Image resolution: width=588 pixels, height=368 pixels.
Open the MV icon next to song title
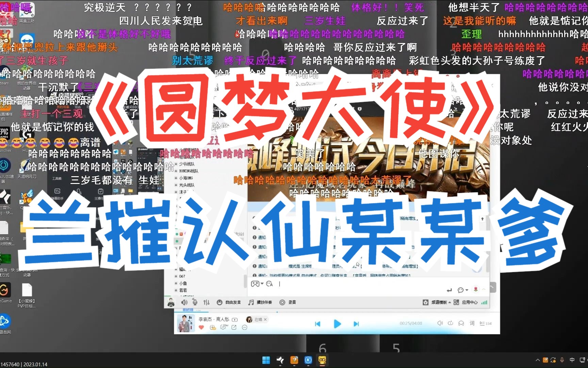[235, 320]
